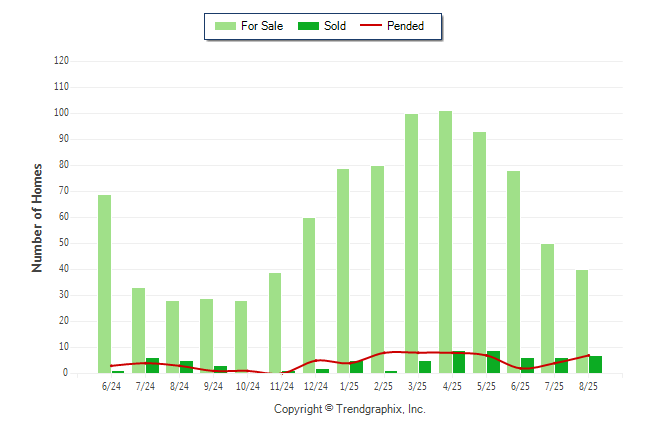Click the light green For Sale legend swatch

click(224, 26)
